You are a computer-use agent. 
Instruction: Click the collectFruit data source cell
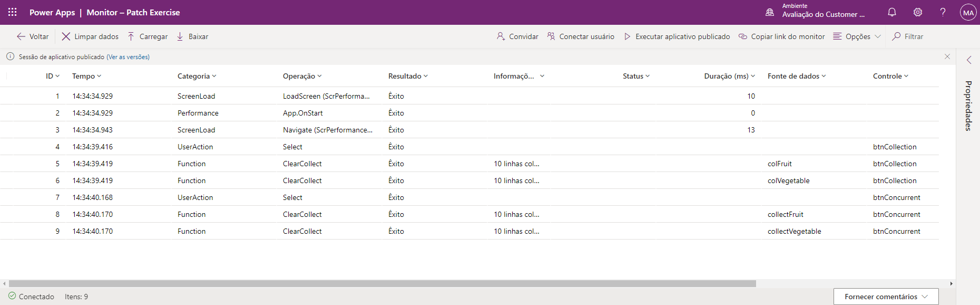(x=786, y=214)
